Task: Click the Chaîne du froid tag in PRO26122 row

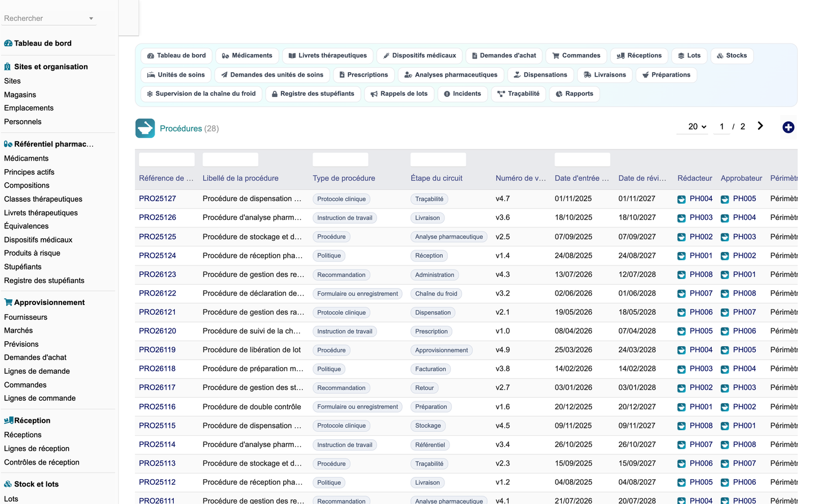Action: pyautogui.click(x=437, y=294)
